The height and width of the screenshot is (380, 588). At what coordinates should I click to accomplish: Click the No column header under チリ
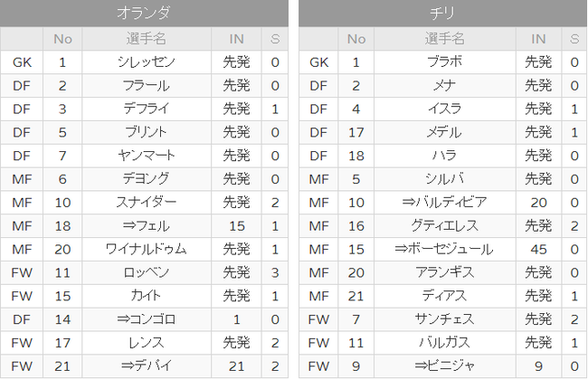[x=356, y=39]
